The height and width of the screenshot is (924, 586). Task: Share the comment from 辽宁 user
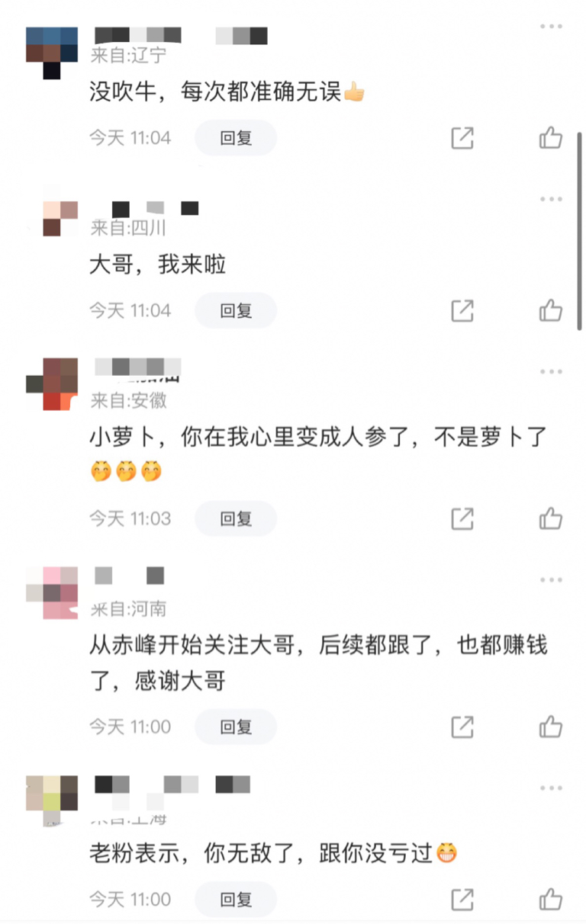coord(462,138)
